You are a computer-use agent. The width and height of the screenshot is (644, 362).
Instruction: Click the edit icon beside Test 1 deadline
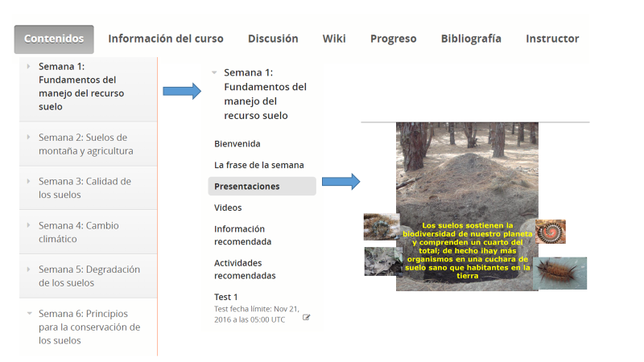coord(306,317)
